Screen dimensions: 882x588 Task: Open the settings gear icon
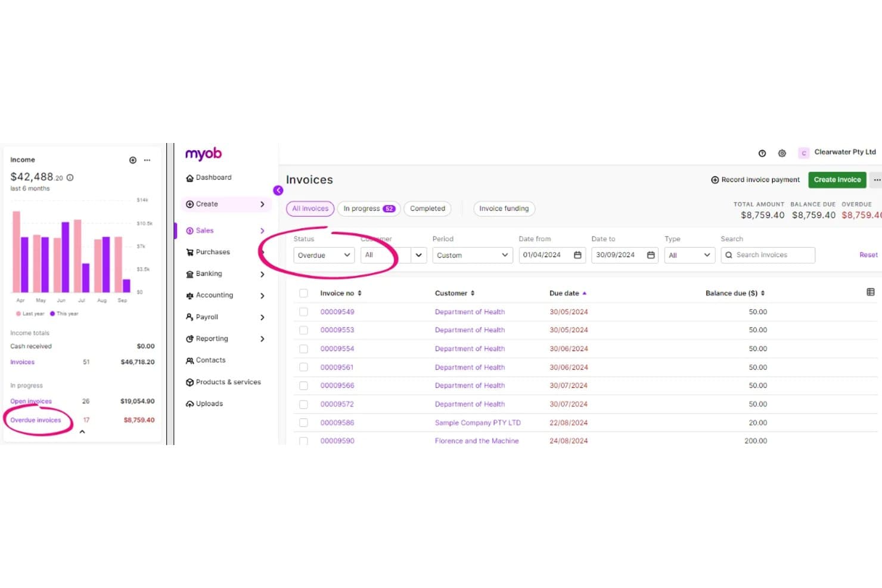tap(782, 153)
